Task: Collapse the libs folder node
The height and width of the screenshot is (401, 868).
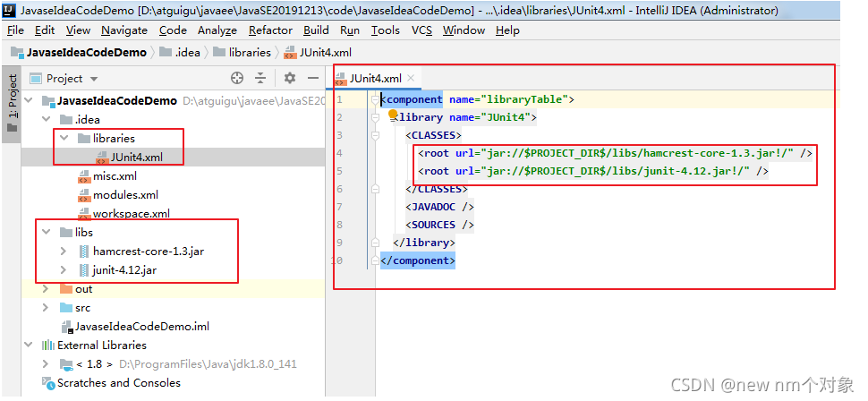Action: (46, 232)
